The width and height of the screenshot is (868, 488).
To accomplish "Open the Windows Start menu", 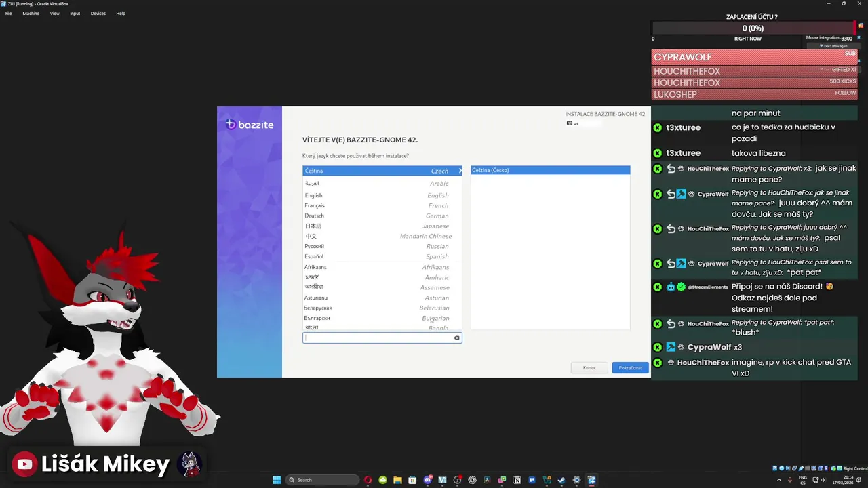I will point(277,480).
